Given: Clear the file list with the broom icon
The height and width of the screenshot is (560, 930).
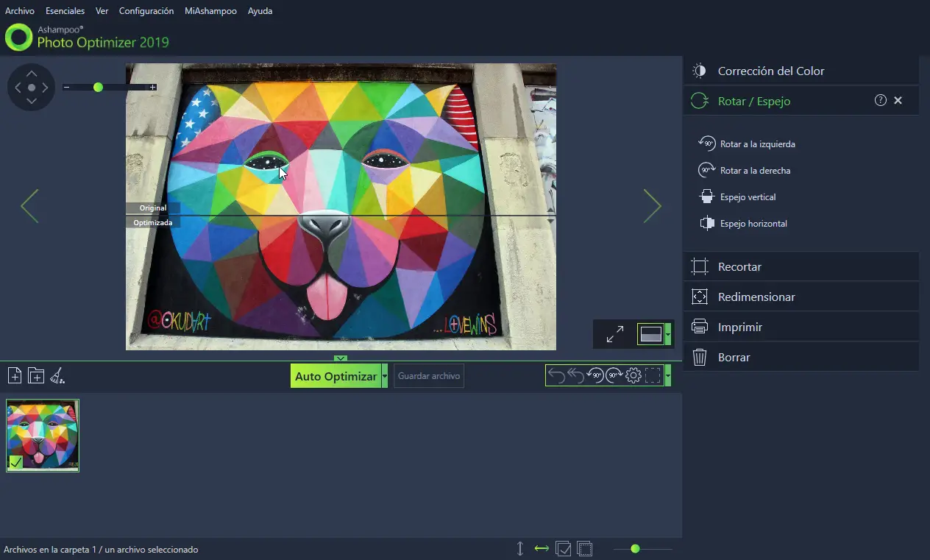Looking at the screenshot, I should (57, 376).
